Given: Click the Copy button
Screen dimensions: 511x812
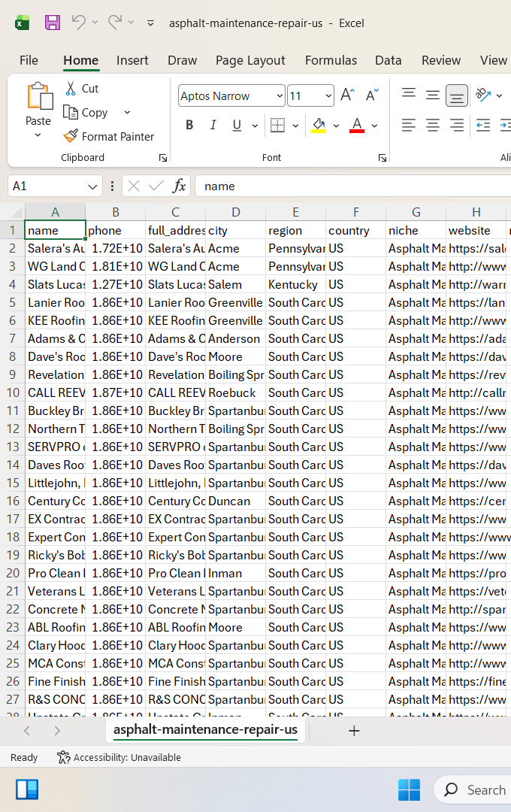Looking at the screenshot, I should (86, 112).
